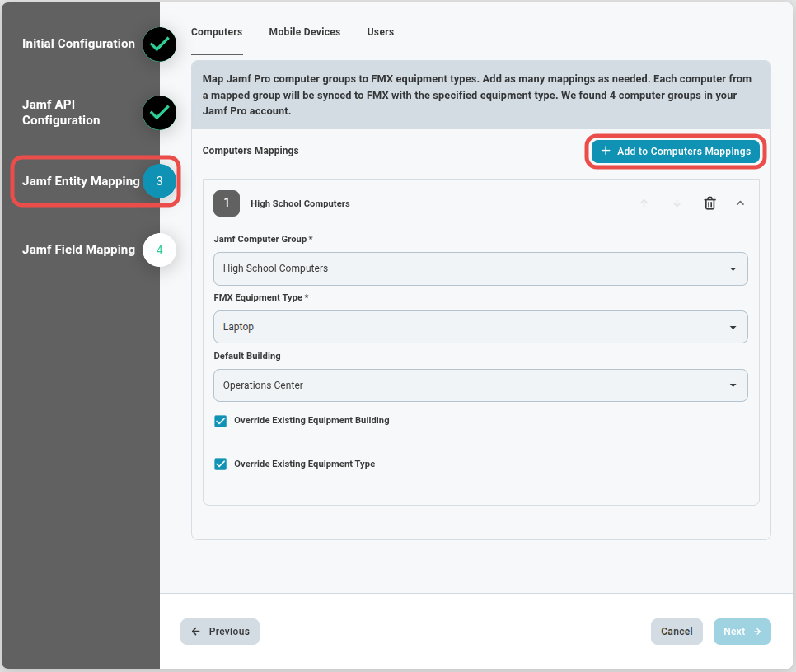Viewport: 796px width, 672px height.
Task: Click the Previous button
Action: [x=220, y=632]
